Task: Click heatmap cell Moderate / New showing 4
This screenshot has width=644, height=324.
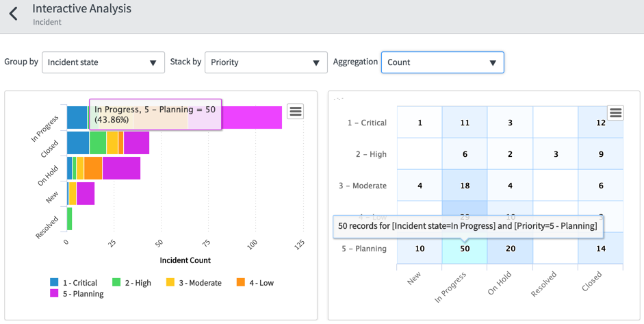Action: coord(420,186)
